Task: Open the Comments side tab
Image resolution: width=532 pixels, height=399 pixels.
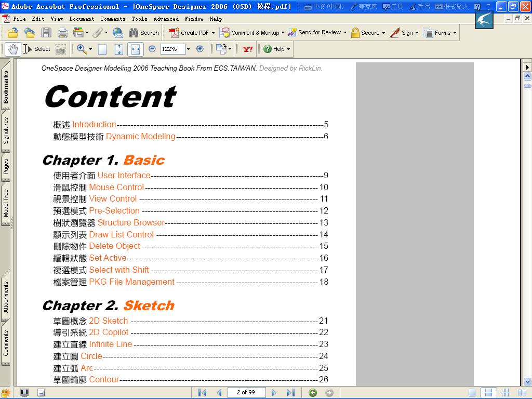Action: point(6,343)
